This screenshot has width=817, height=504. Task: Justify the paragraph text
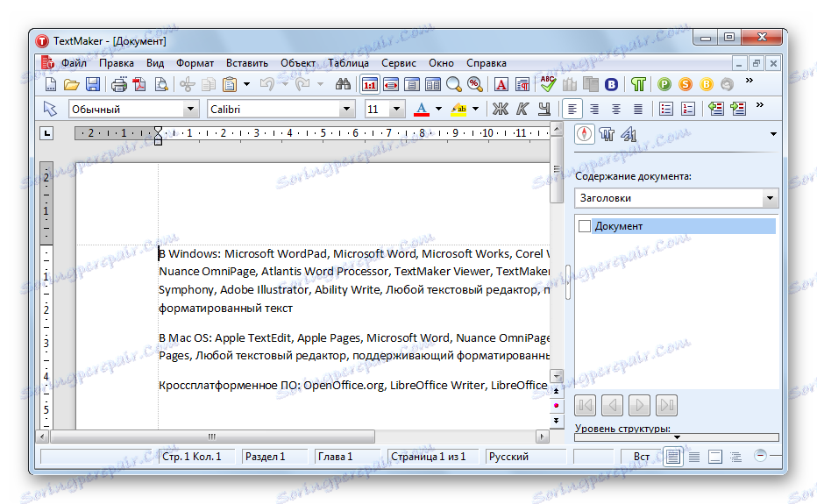[x=638, y=109]
